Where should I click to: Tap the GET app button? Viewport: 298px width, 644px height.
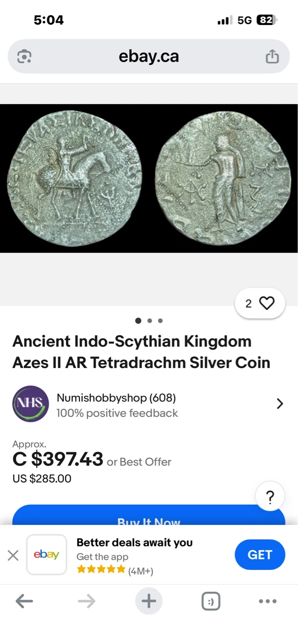point(260,555)
